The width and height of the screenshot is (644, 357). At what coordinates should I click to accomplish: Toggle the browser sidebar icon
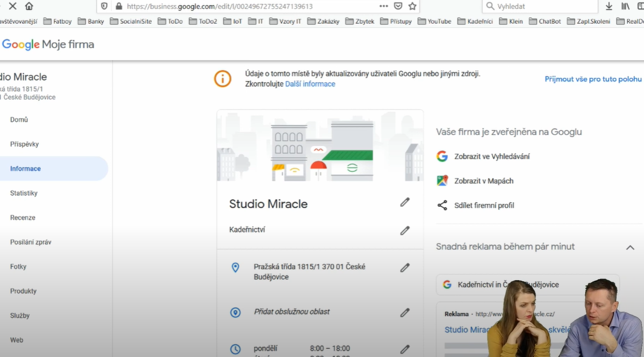pyautogui.click(x=640, y=6)
